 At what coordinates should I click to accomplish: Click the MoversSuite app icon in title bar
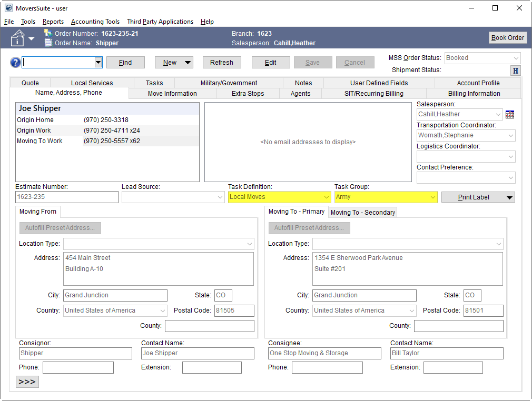8,8
